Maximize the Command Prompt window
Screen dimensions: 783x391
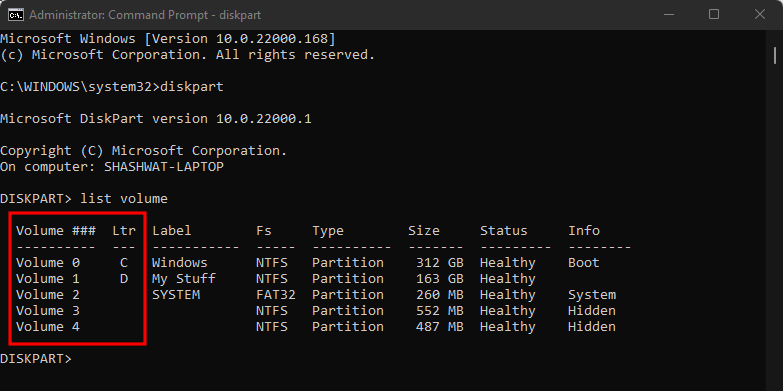click(x=714, y=14)
